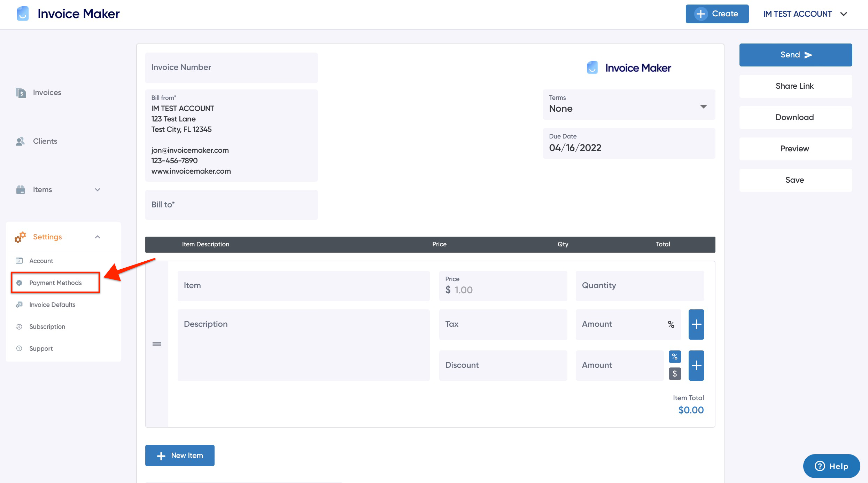The width and height of the screenshot is (868, 483).
Task: Toggle discount type to percent
Action: coord(675,357)
